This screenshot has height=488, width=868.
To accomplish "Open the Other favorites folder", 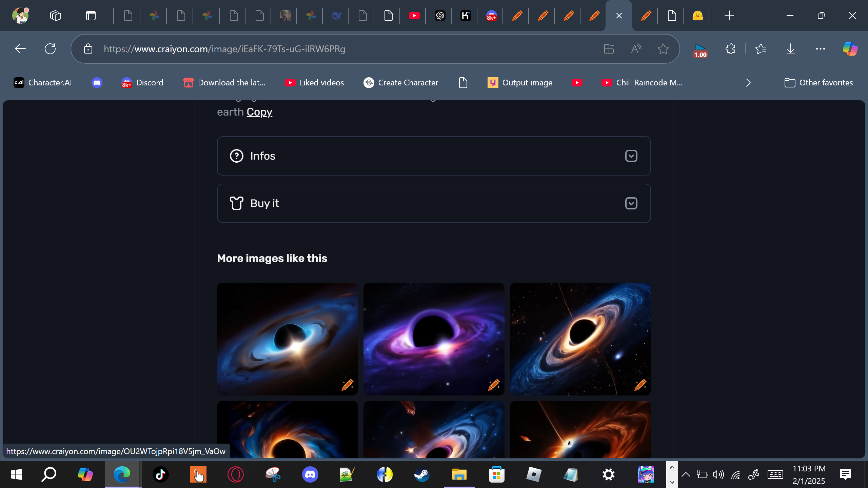I will pos(818,83).
